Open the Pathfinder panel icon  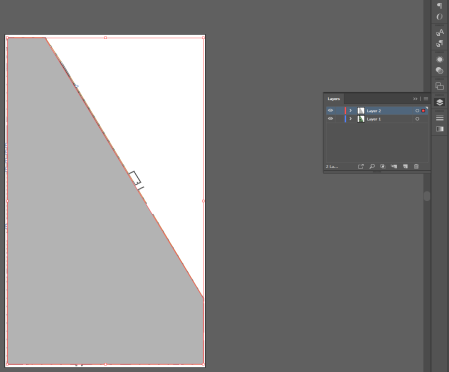pos(440,86)
